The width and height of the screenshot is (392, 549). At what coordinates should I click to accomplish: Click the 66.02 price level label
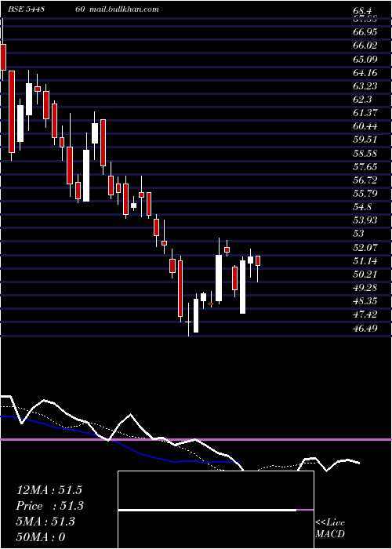(365, 45)
